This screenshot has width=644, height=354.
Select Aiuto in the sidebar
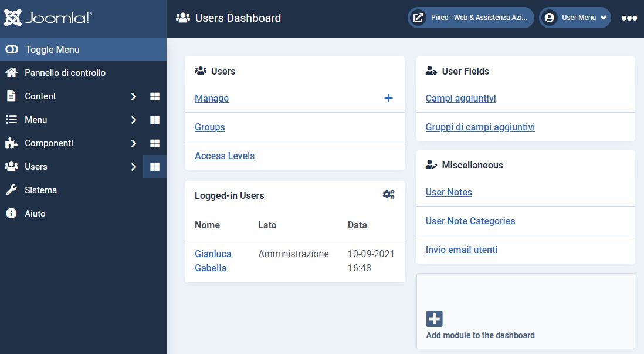tap(36, 213)
